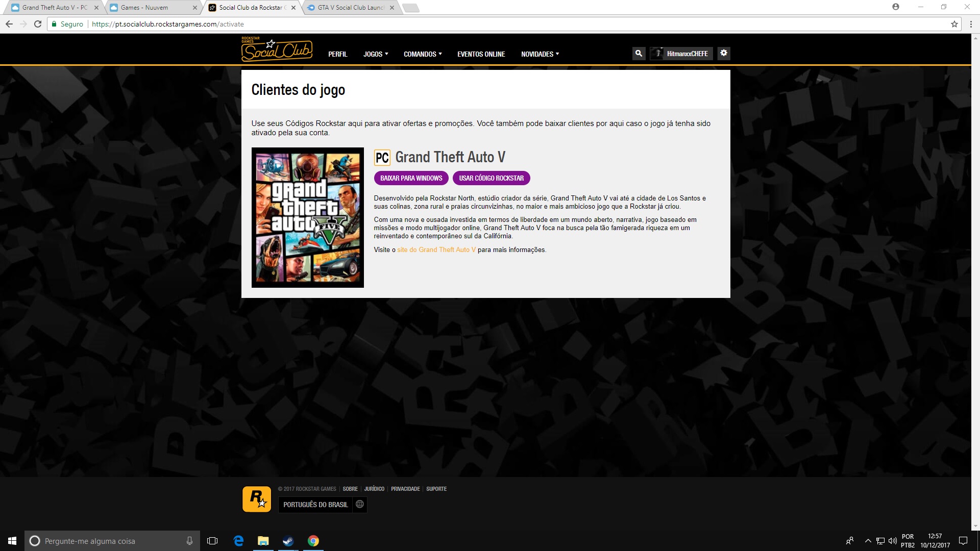
Task: Open Steam from the taskbar
Action: (288, 541)
